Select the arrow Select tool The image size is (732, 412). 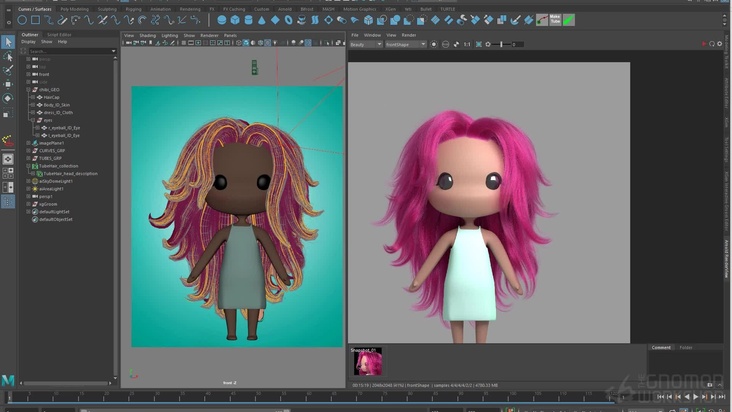(x=8, y=42)
